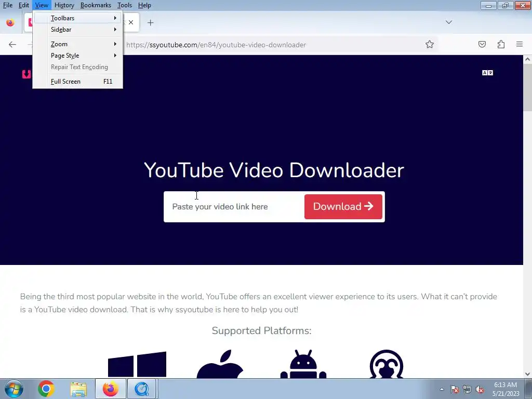Close the View menu via its title
The image size is (532, 399).
pyautogui.click(x=42, y=5)
